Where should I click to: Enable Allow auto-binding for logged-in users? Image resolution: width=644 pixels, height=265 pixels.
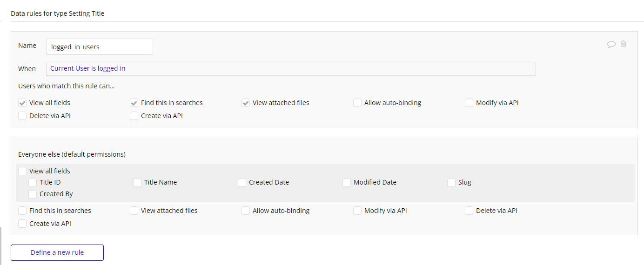(x=357, y=103)
